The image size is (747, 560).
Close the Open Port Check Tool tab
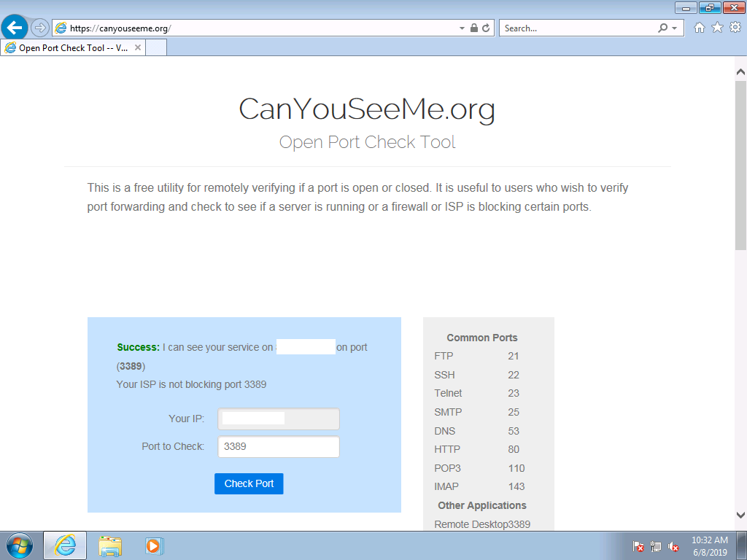138,47
